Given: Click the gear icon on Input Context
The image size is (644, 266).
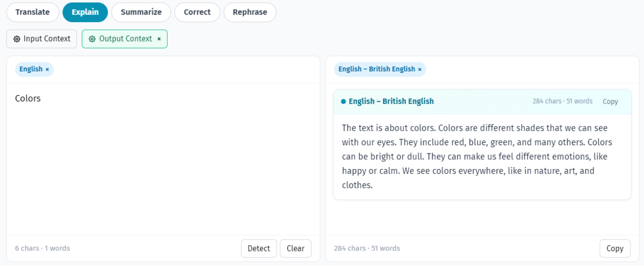Looking at the screenshot, I should pyautogui.click(x=17, y=39).
